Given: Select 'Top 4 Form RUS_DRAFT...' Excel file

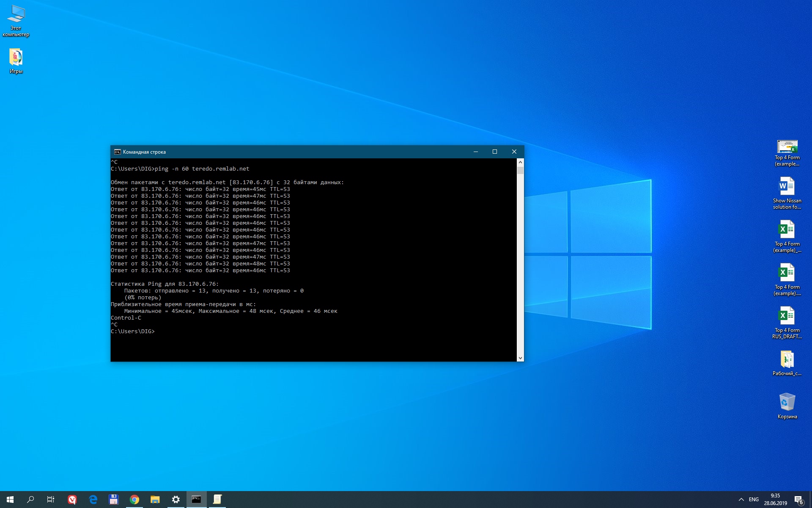Looking at the screenshot, I should click(x=787, y=323).
